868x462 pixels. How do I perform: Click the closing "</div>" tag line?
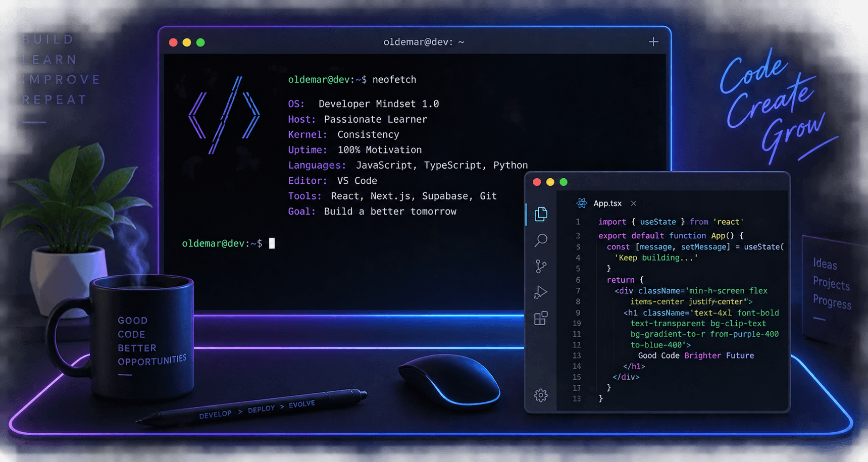point(626,377)
